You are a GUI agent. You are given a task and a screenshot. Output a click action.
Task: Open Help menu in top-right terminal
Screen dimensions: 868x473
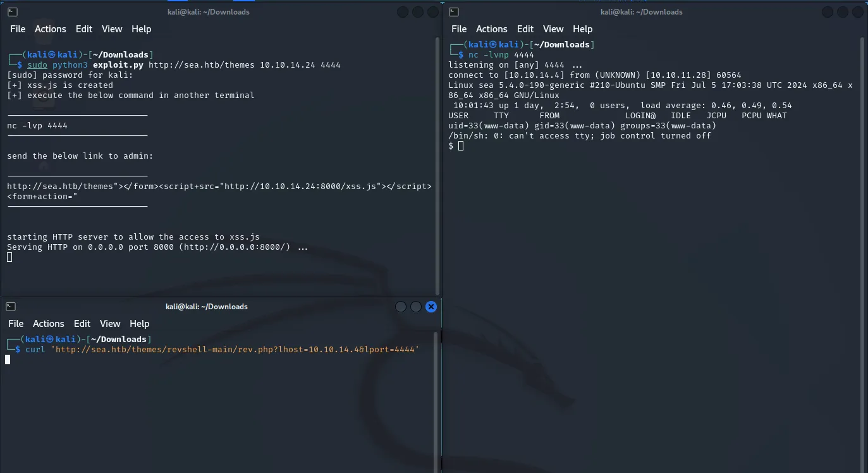pos(582,29)
